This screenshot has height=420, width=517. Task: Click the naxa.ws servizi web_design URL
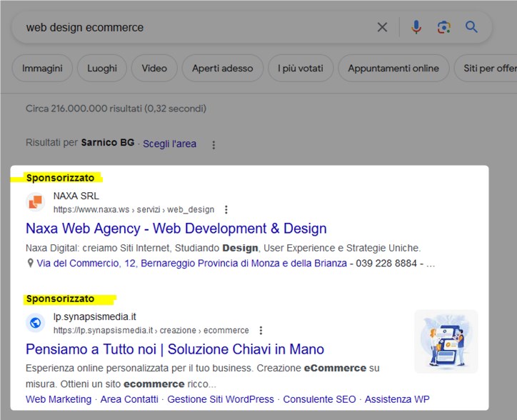pos(134,209)
